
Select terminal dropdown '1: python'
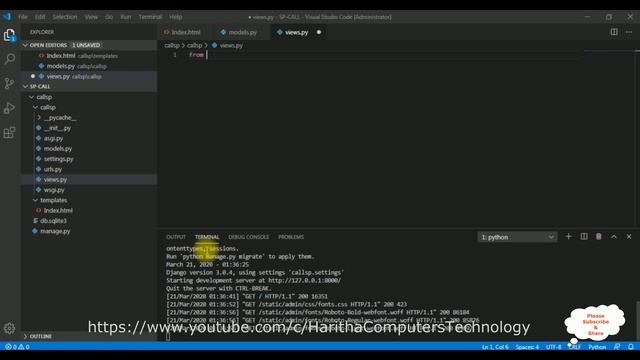click(x=517, y=237)
